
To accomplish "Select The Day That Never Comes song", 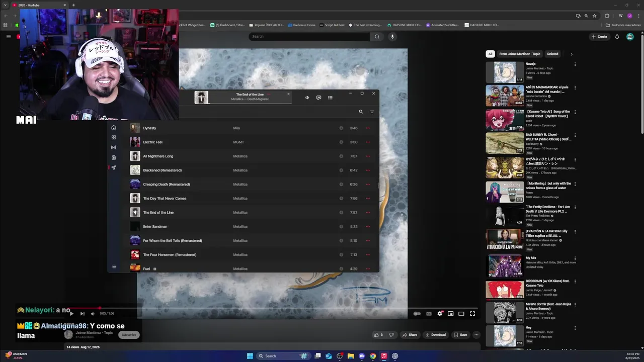I will [x=165, y=199].
